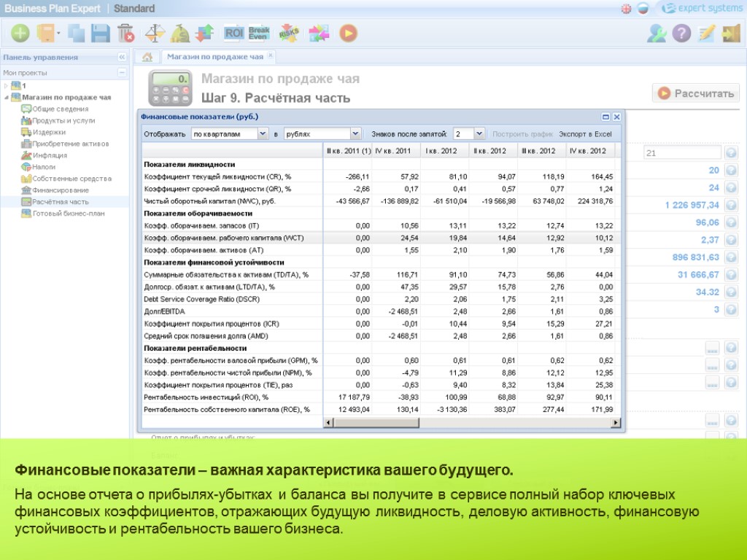
Task: Open the Risks analysis icon
Action: 289,33
